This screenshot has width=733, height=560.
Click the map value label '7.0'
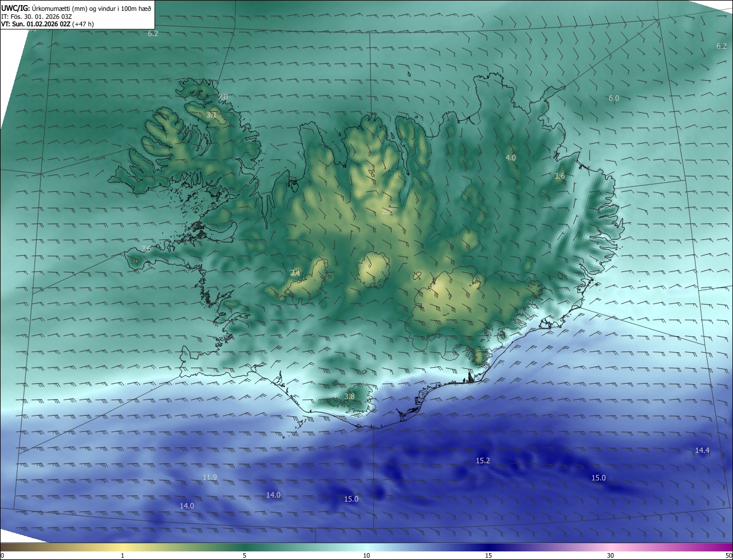click(x=222, y=97)
